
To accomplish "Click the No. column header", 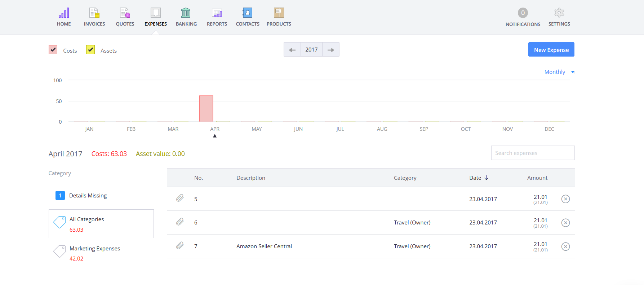I will click(x=199, y=178).
